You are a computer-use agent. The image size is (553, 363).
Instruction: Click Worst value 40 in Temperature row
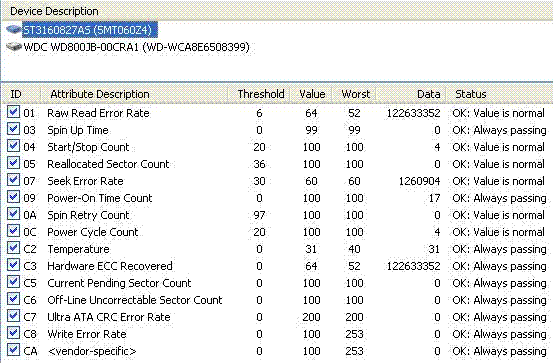354,249
